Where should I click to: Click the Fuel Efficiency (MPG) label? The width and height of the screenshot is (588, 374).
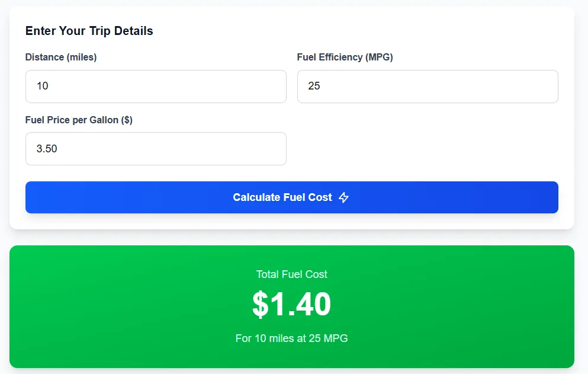tap(344, 57)
